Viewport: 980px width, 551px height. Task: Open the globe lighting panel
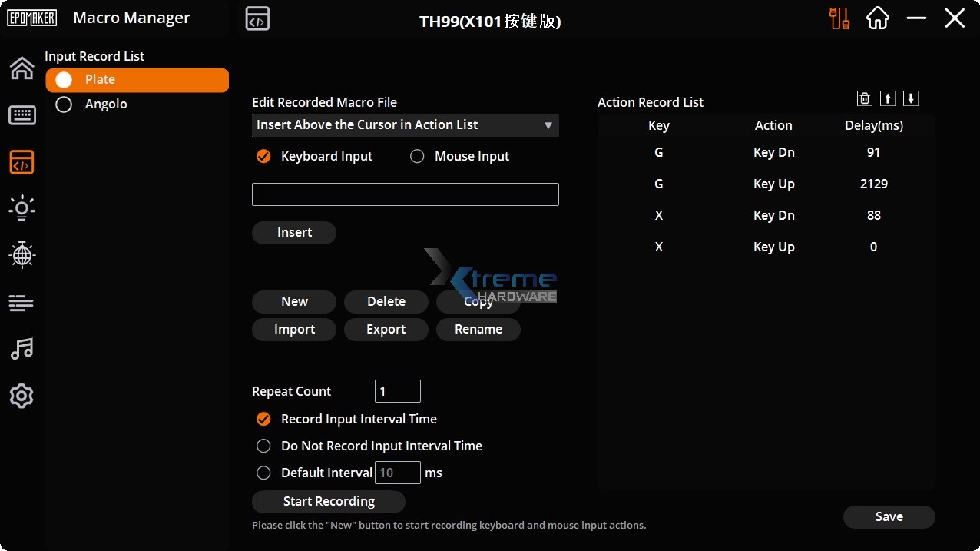22,254
